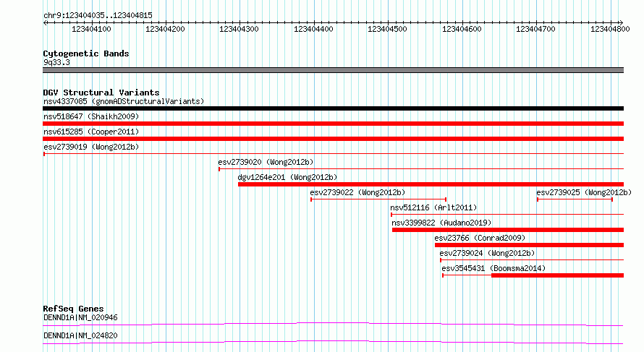Image resolution: width=644 pixels, height=352 pixels.
Task: Select the gray 9q33.3 cytogenetic band bar
Action: pos(333,70)
